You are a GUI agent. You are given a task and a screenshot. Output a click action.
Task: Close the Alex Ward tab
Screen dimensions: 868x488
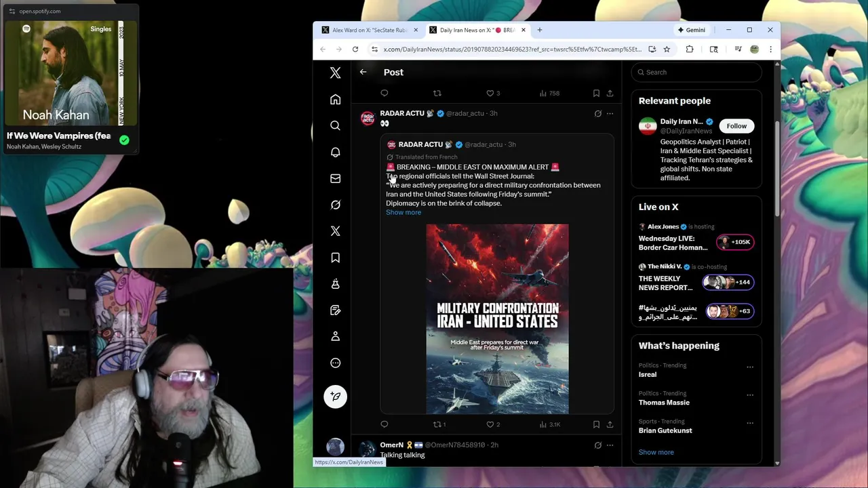[416, 30]
